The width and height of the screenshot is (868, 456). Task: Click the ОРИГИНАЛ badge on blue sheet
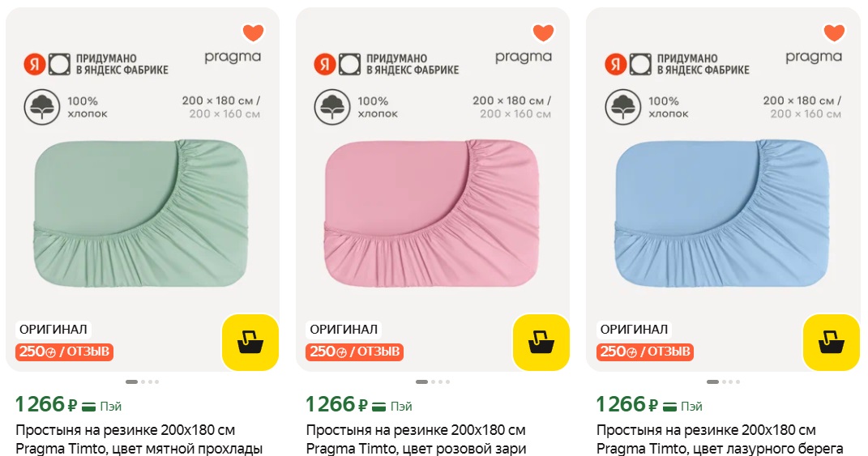click(634, 330)
